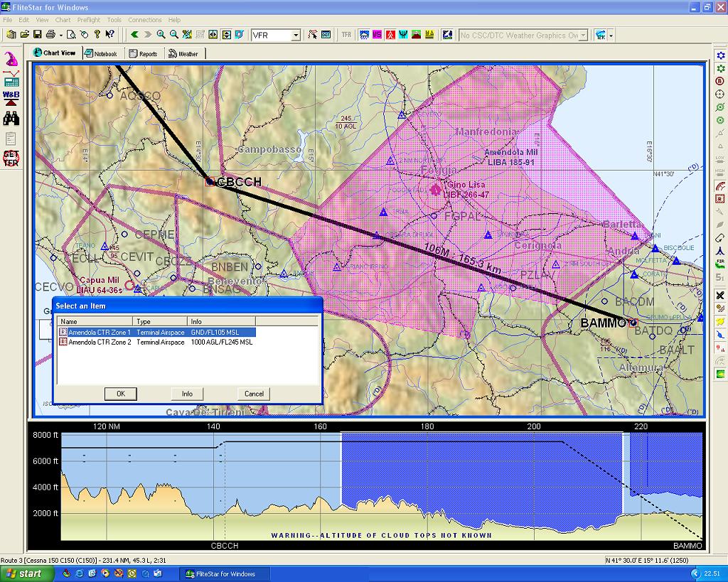Screen dimensions: 728x582
Task: Zoom out with the minus magnifier
Action: 173,34
